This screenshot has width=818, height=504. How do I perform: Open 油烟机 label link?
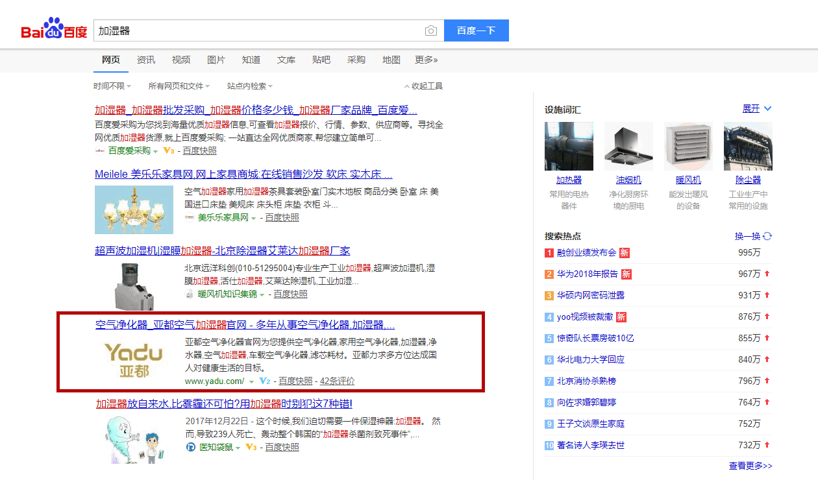628,180
